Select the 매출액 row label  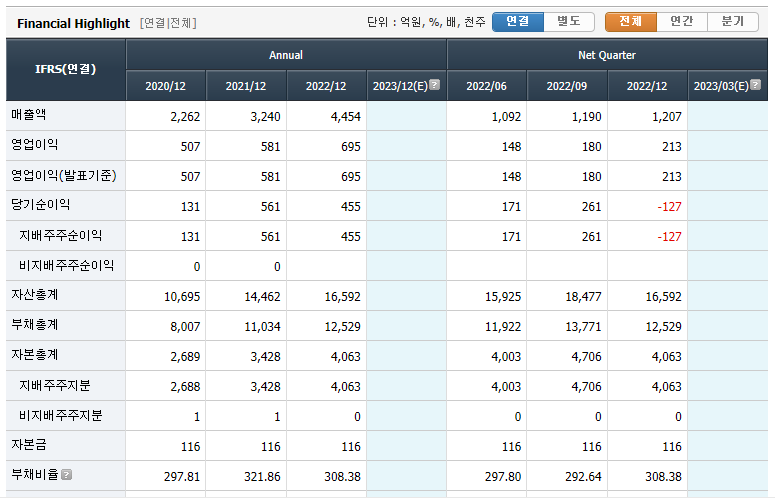point(29,115)
